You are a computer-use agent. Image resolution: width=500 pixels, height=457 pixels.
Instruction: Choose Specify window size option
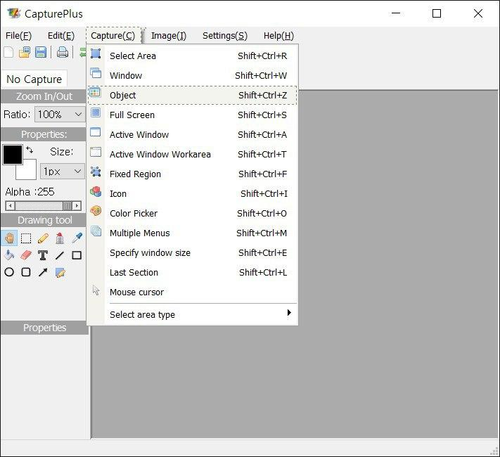(x=192, y=253)
